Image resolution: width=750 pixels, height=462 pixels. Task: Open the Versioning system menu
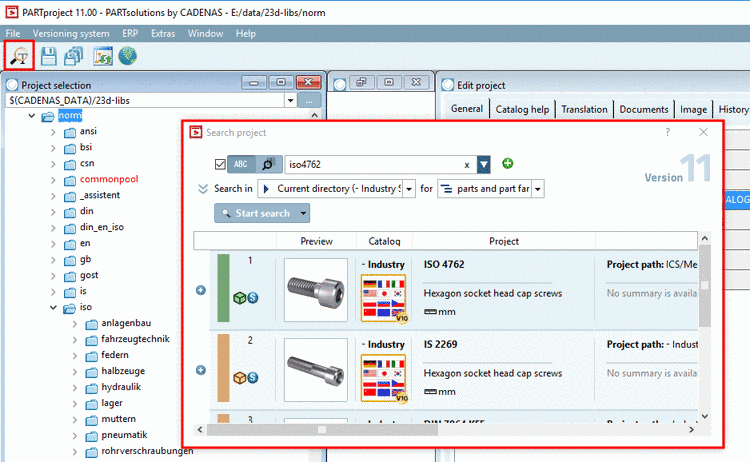[71, 33]
